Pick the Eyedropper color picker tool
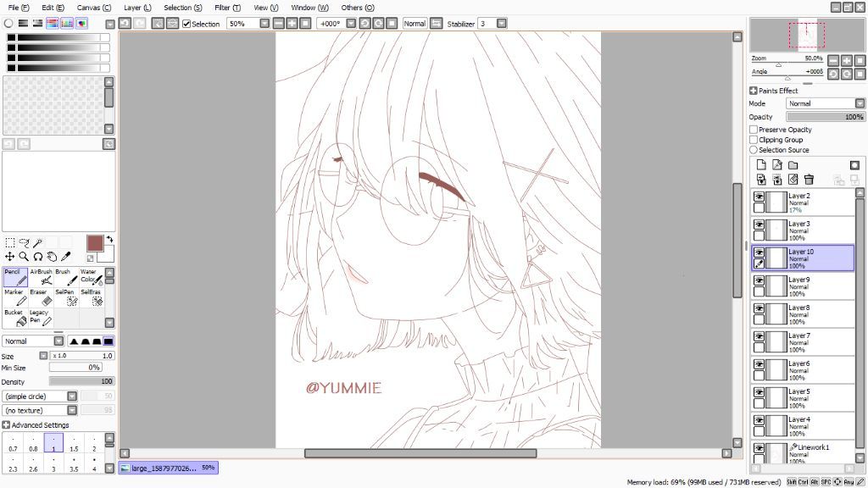The image size is (868, 488). click(66, 256)
